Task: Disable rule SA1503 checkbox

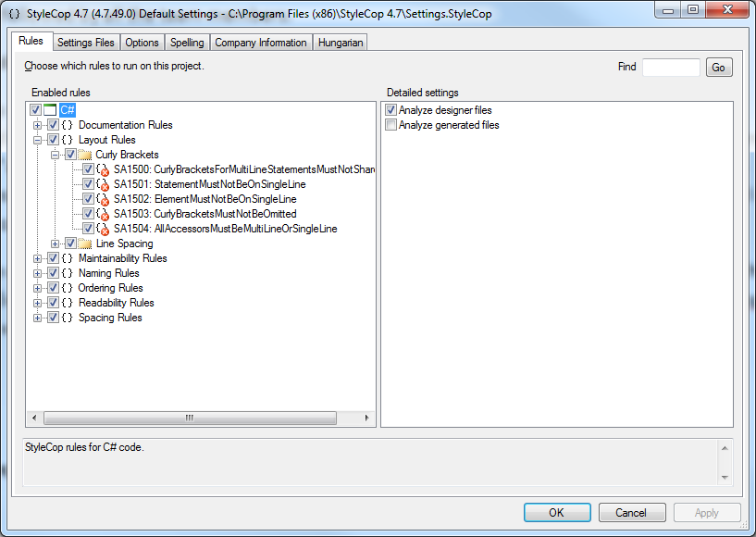Action: [x=88, y=214]
